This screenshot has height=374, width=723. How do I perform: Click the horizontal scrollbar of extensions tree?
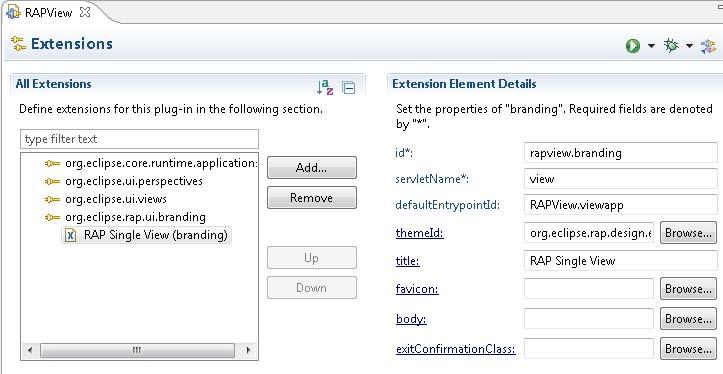[x=139, y=350]
